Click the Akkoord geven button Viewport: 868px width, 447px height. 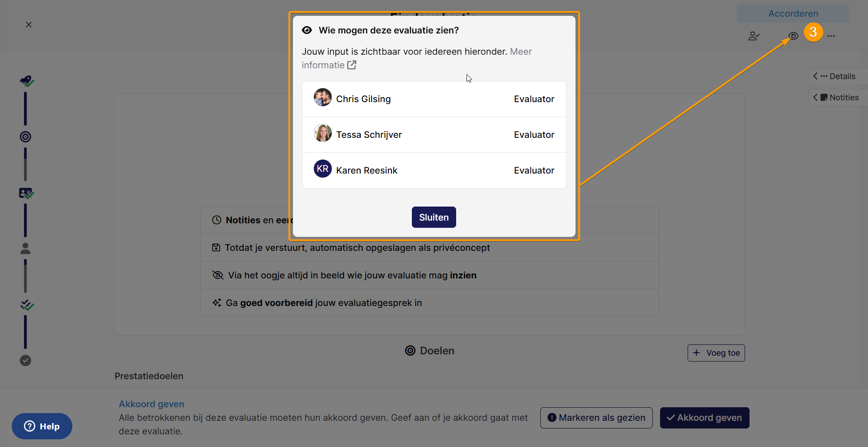click(x=704, y=418)
